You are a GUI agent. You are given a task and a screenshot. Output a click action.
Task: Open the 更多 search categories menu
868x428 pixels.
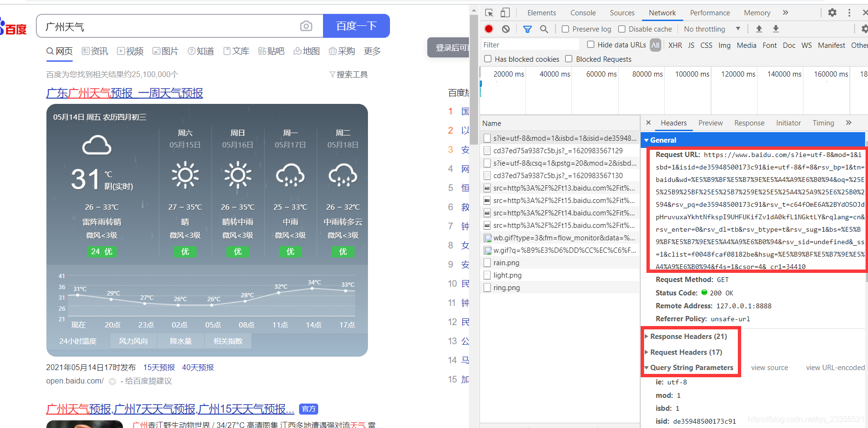(x=372, y=51)
